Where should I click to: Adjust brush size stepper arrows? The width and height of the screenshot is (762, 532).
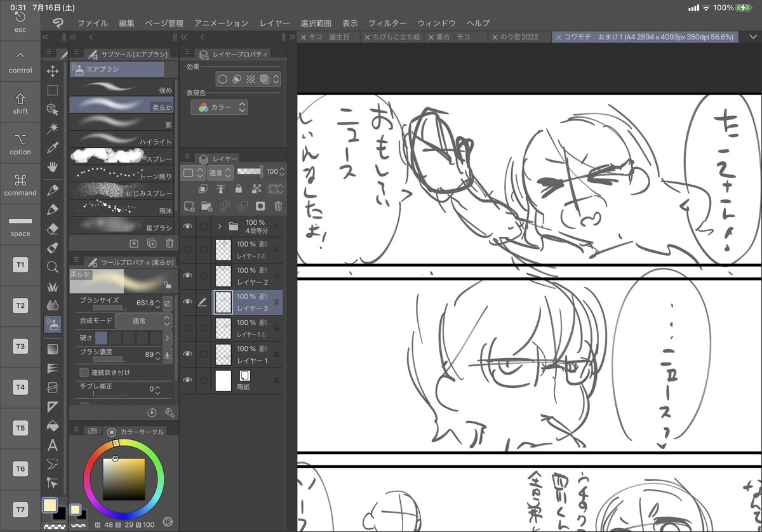[158, 303]
